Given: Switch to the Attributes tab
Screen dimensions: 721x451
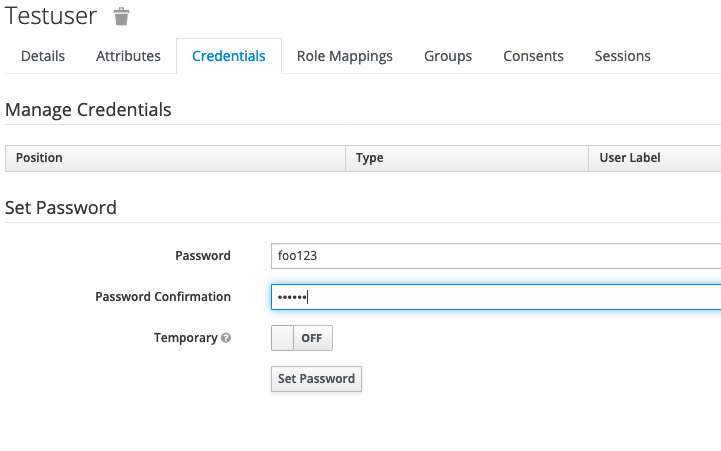Looking at the screenshot, I should (128, 56).
